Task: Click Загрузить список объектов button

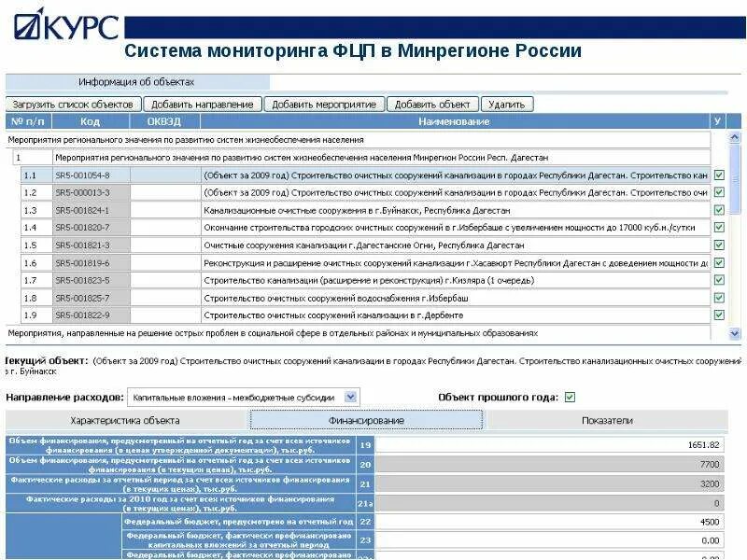Action: point(74,105)
